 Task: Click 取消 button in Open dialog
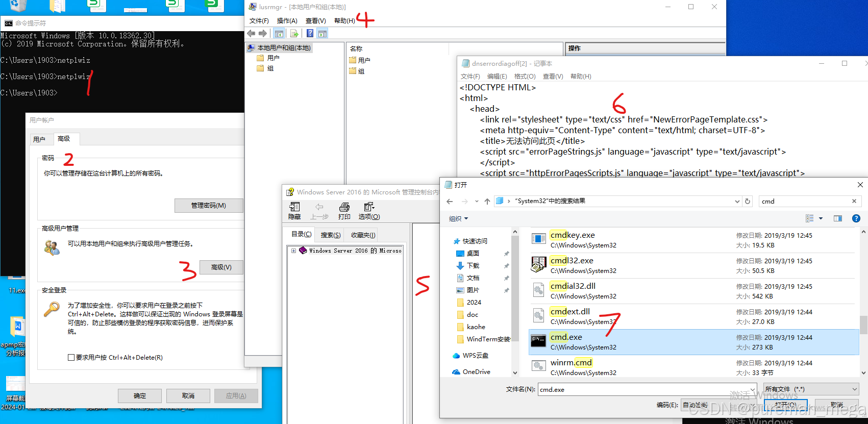click(x=837, y=405)
